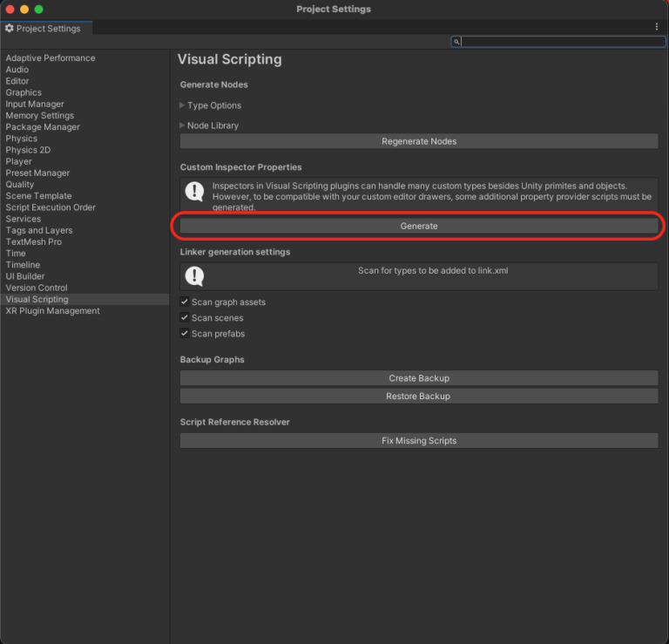This screenshot has width=669, height=644.
Task: Select XR Plugin Management in sidebar
Action: pyautogui.click(x=52, y=311)
